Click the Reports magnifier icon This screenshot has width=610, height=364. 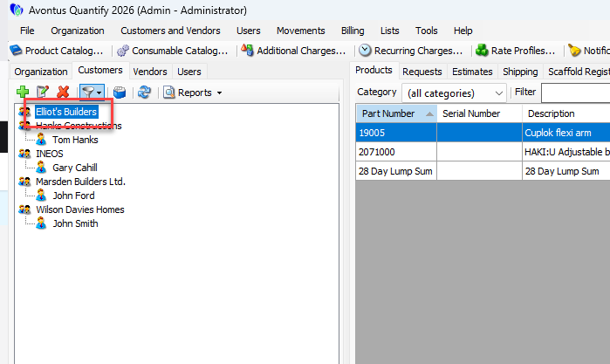(x=168, y=93)
